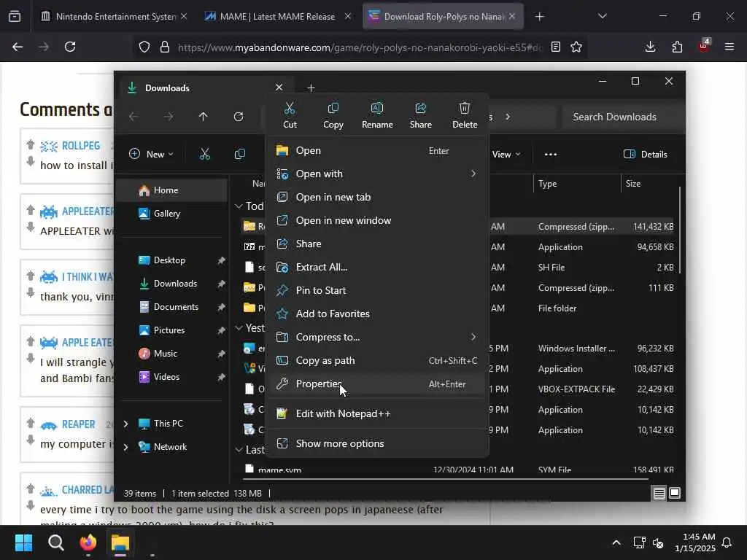Click Firefox back arrow
747x560 pixels.
(x=18, y=47)
